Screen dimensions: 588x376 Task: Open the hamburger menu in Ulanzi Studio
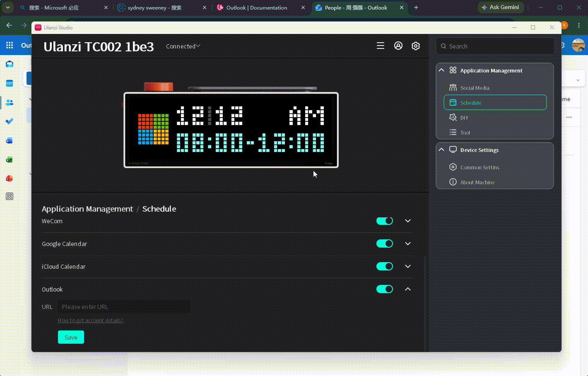381,46
